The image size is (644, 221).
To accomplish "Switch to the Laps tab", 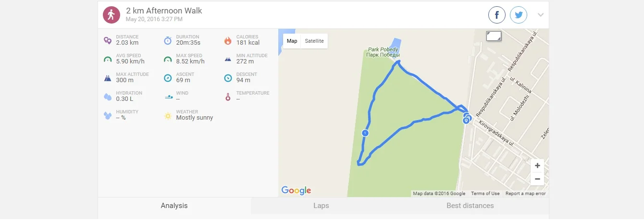I will (x=321, y=206).
